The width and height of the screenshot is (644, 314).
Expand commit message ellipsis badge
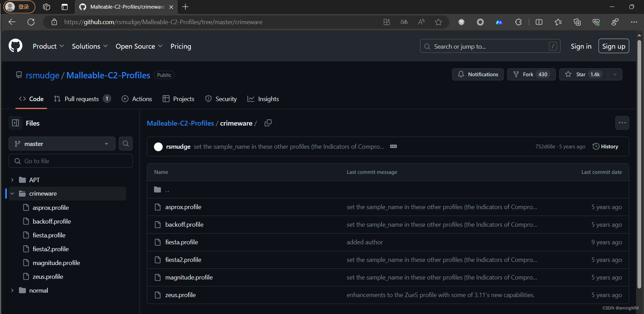[x=393, y=147]
